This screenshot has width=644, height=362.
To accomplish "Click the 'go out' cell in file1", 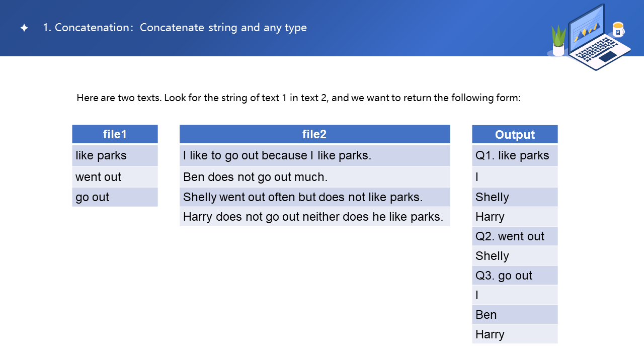I will [115, 197].
